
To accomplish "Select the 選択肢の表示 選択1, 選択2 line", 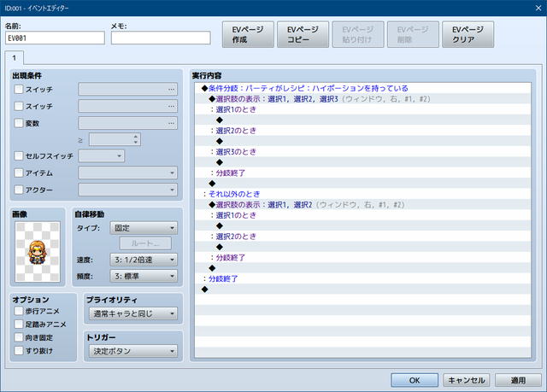I will [362, 204].
